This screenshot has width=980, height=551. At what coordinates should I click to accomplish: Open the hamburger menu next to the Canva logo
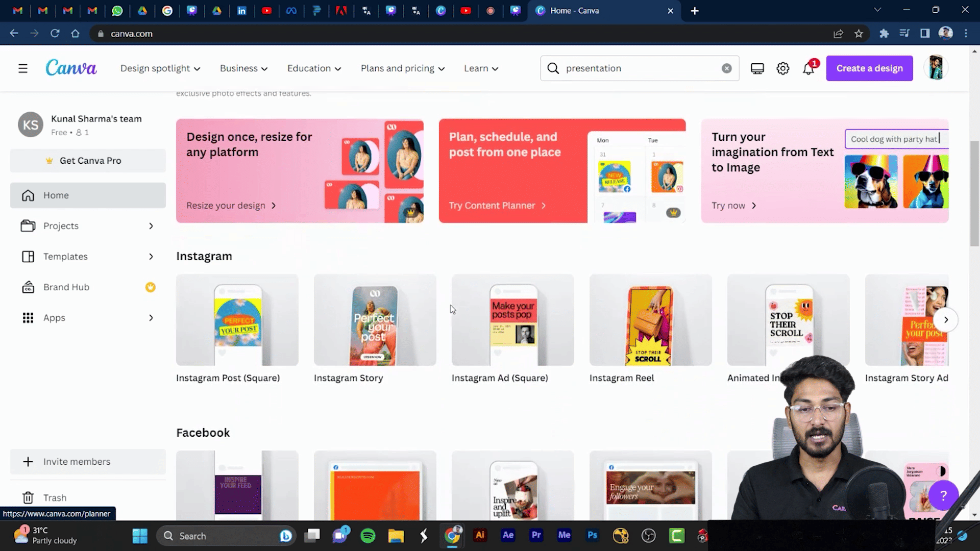point(23,68)
